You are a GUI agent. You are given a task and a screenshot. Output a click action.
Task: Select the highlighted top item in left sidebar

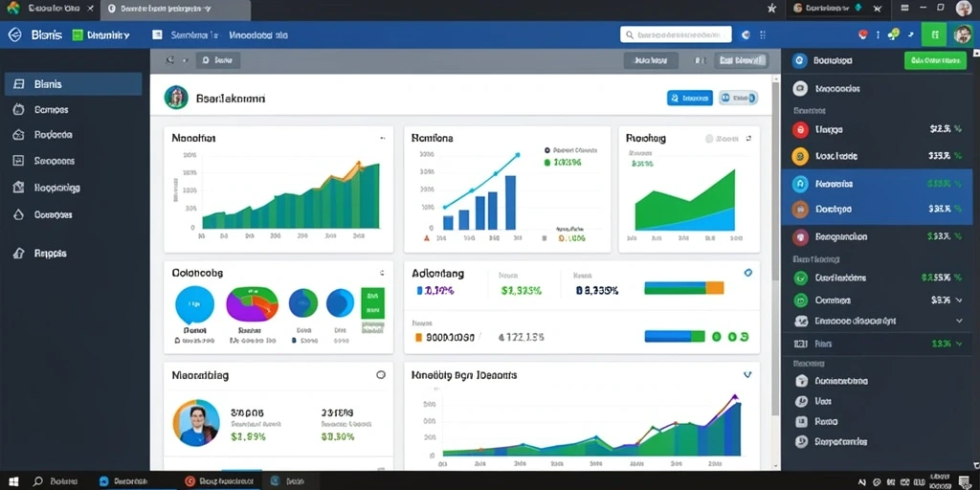pos(73,84)
